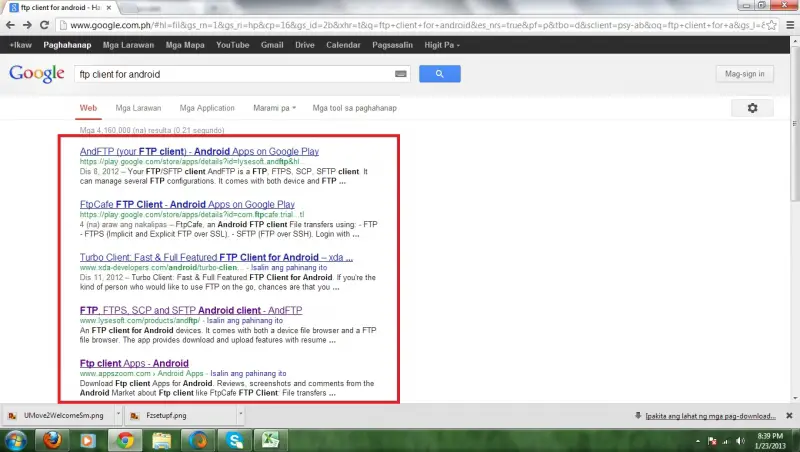Go to YouTube in the Google bar
This screenshot has width=800, height=452.
point(232,45)
